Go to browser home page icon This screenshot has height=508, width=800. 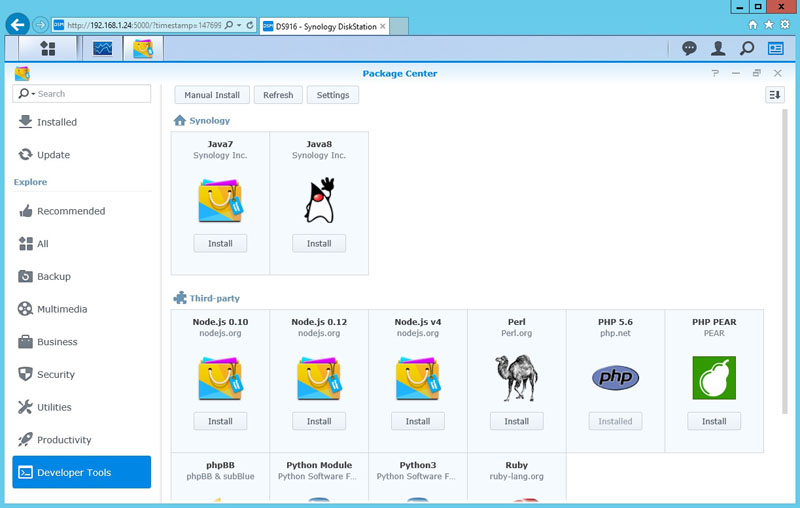click(x=753, y=24)
